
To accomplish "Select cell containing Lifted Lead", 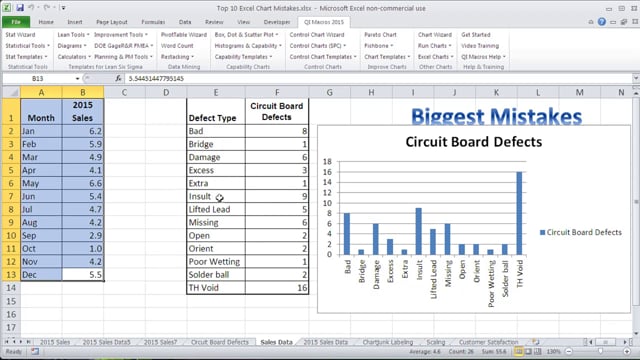I will pos(216,209).
